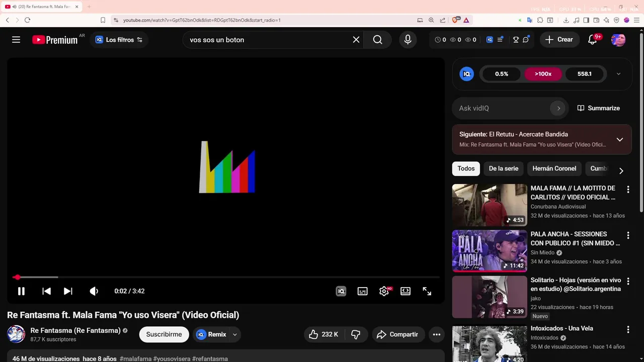Open the browser extensions puzzle icon
The width and height of the screenshot is (644, 362).
[x=540, y=20]
